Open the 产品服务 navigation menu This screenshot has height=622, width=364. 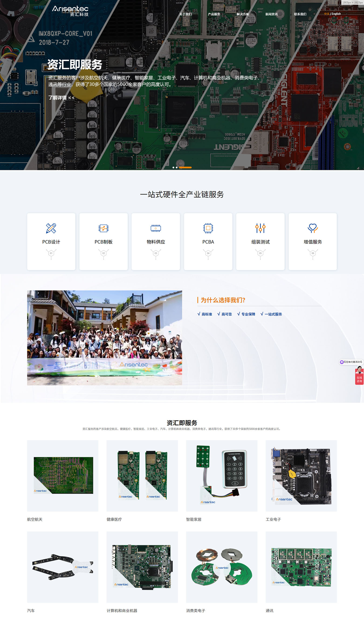[x=214, y=14]
